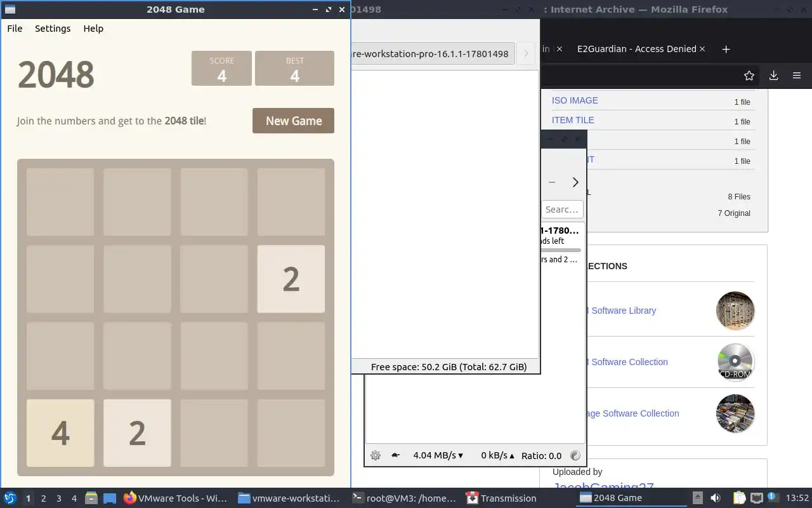Open the 0 kB/s upload speed dropdown
The width and height of the screenshot is (812, 508).
(x=497, y=455)
